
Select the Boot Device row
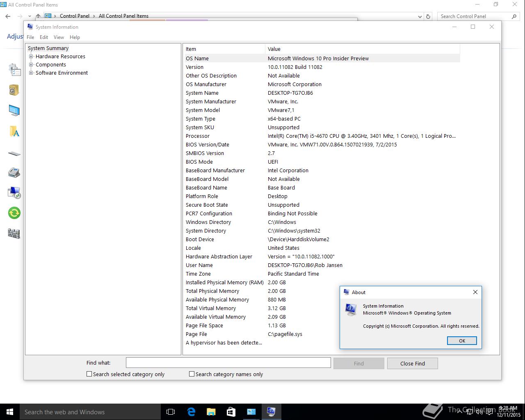pos(322,239)
